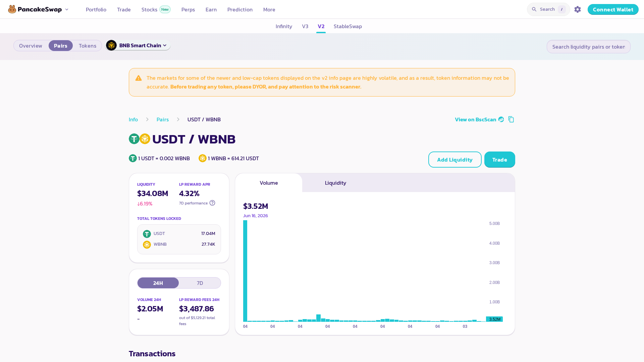Image resolution: width=644 pixels, height=362 pixels.
Task: Open the Earn nav menu
Action: coord(211,9)
